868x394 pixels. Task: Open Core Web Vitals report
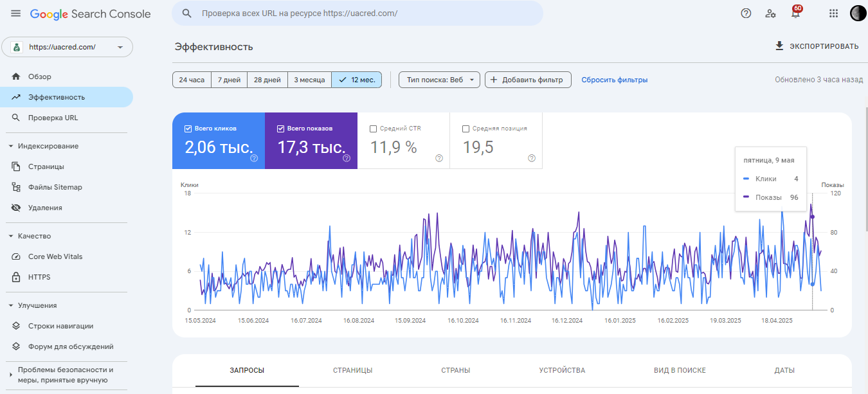(55, 256)
